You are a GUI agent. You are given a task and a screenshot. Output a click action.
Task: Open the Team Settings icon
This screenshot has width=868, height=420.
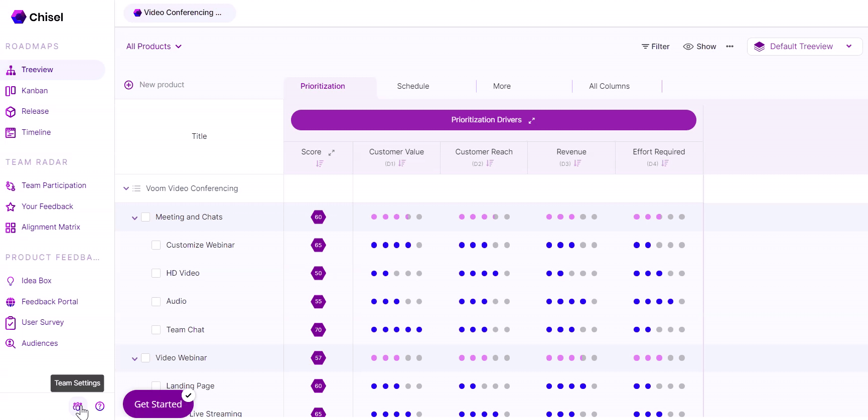[x=78, y=406]
